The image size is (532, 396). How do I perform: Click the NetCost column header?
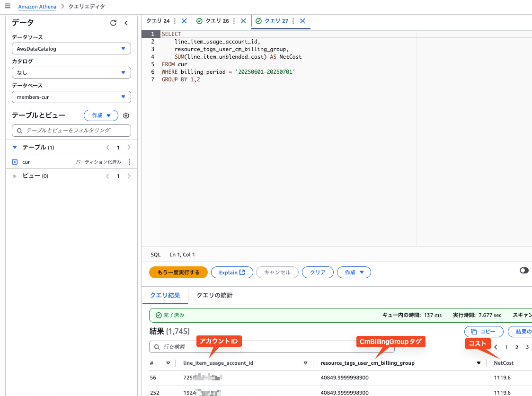click(504, 363)
